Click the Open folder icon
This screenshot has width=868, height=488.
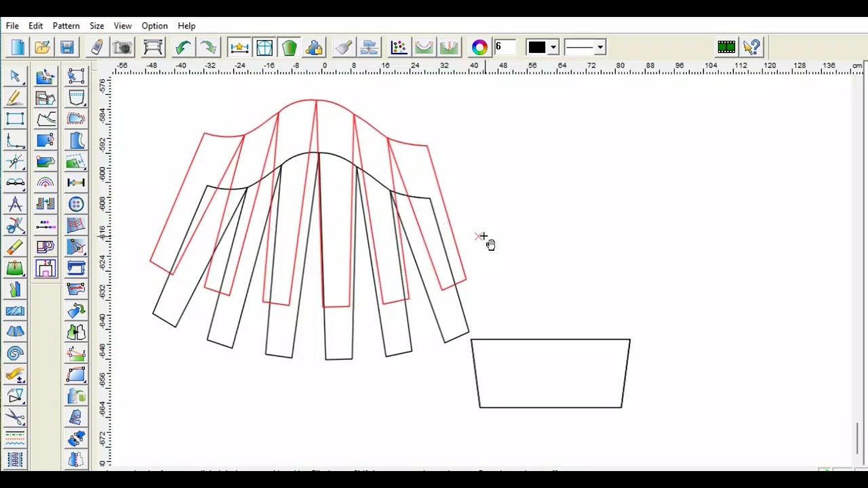click(x=42, y=47)
